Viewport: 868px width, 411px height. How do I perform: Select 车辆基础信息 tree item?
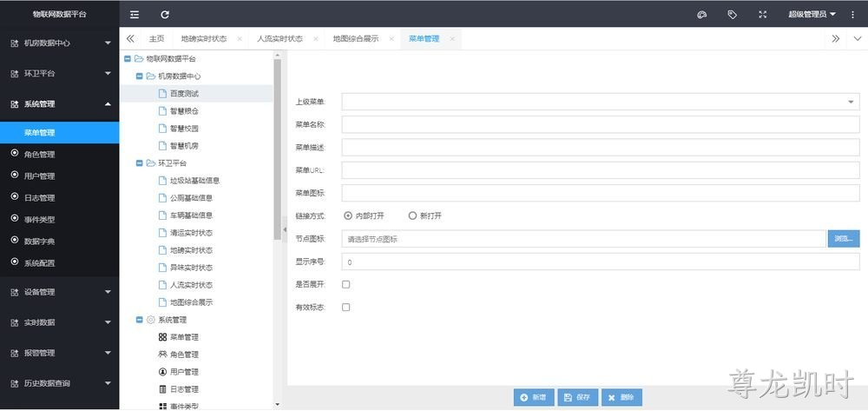(192, 215)
